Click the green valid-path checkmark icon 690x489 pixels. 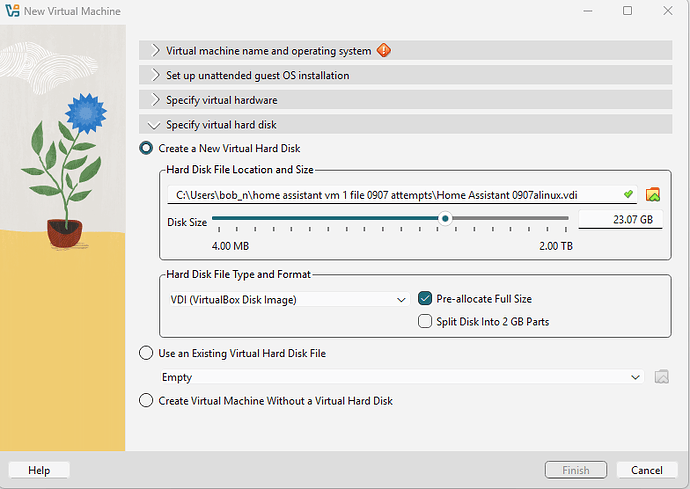click(x=628, y=194)
